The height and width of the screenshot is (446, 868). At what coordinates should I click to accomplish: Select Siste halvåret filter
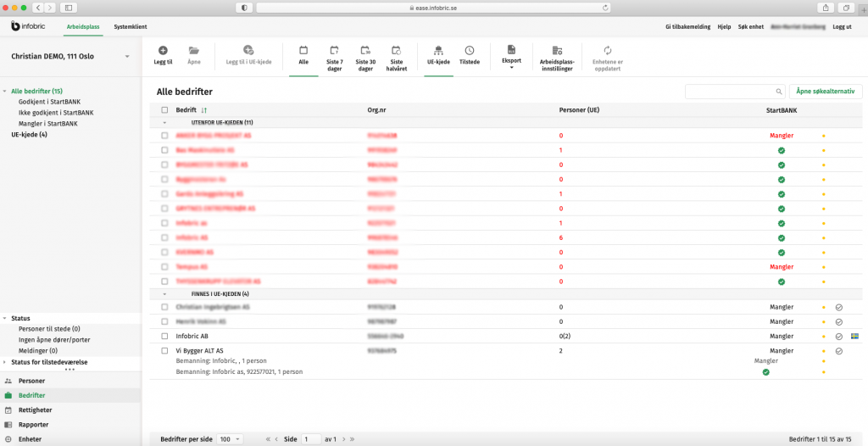396,50
